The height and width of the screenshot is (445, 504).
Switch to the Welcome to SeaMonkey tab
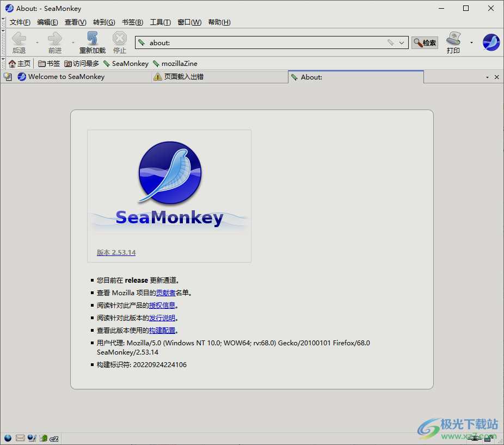pos(83,77)
